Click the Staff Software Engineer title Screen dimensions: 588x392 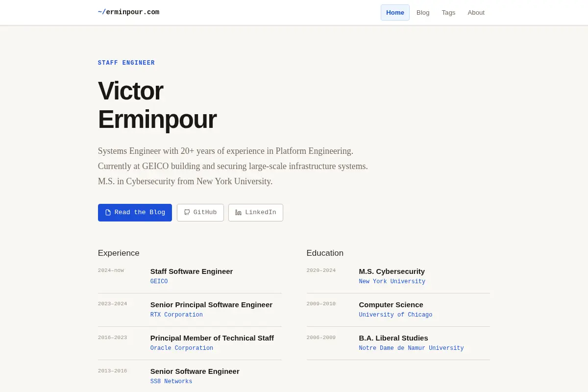click(x=192, y=271)
